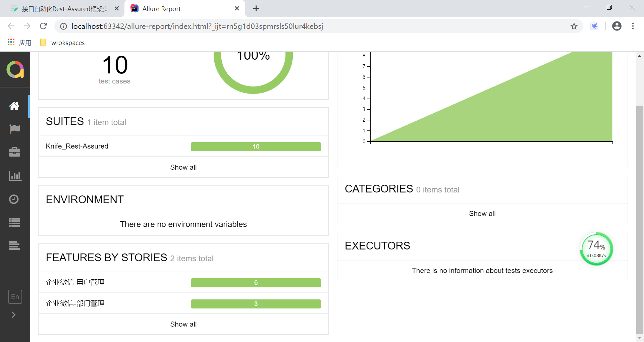Click the Allure logo in sidebar
This screenshot has width=644, height=342.
[15, 69]
